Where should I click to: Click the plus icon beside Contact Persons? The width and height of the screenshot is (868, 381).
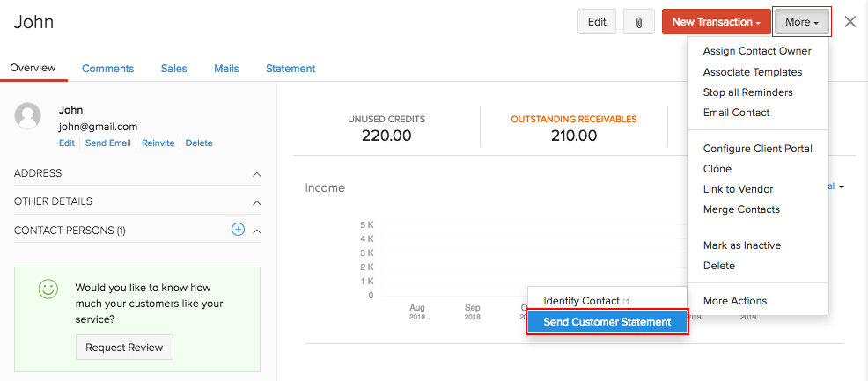[237, 230]
